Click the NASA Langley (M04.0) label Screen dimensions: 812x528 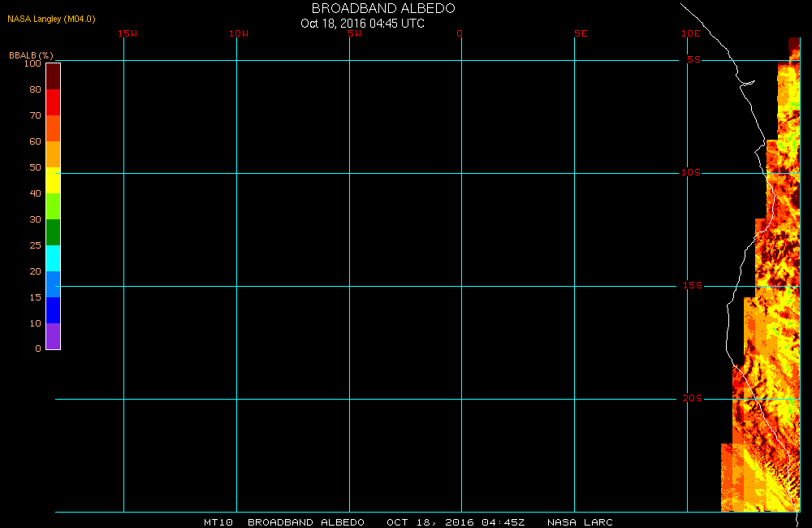coord(51,19)
